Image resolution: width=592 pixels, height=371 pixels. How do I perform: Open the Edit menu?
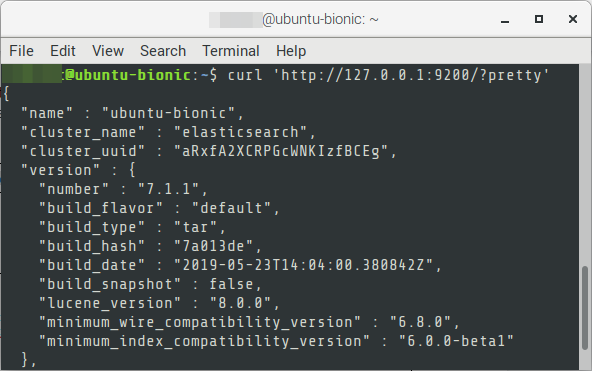point(63,51)
